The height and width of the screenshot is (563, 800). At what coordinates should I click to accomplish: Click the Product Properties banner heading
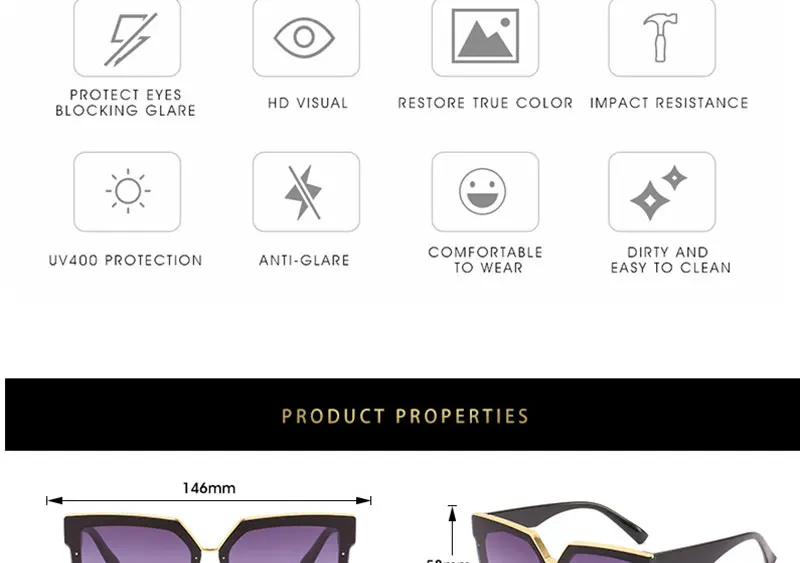click(405, 415)
